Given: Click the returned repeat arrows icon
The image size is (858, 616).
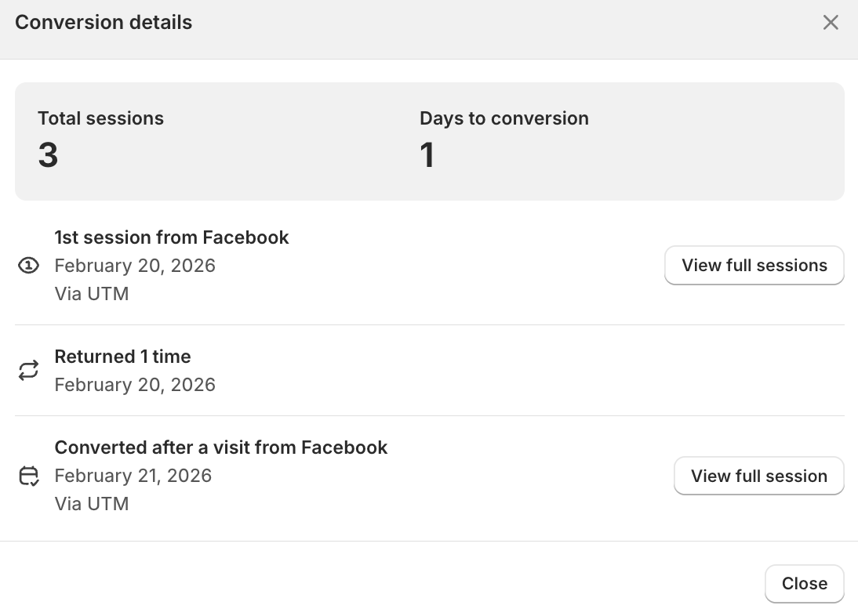Looking at the screenshot, I should click(28, 371).
